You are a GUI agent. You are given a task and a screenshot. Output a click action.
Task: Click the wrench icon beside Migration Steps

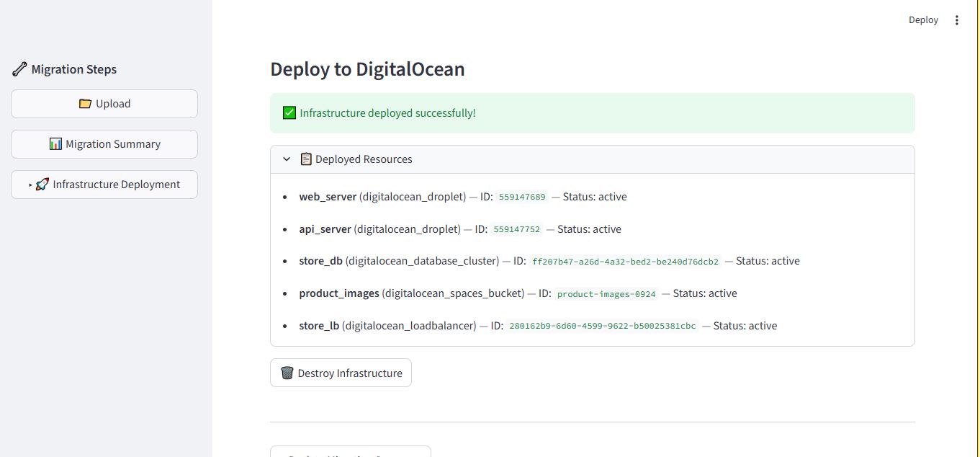(19, 70)
